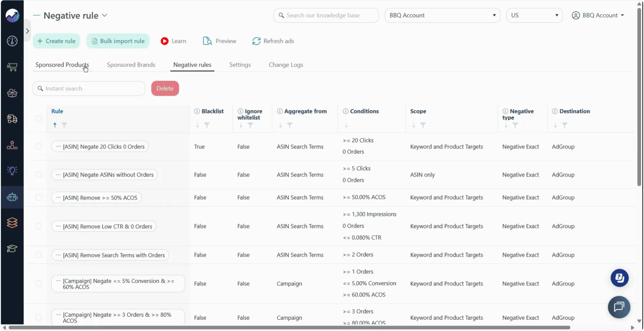644x331 pixels.
Task: Check the row for Remove Search Terms with Orders
Action: pos(39,255)
